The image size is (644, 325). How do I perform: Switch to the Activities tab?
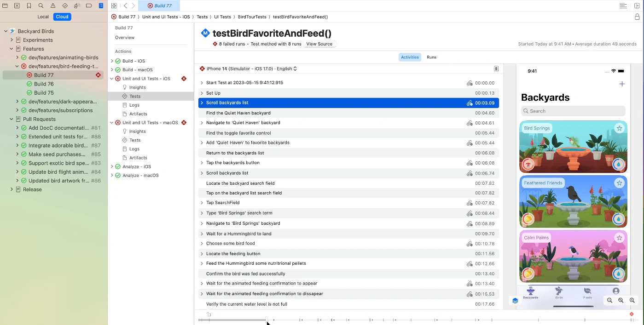[x=410, y=57]
